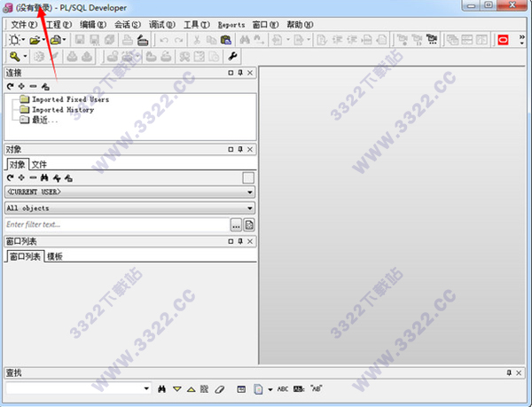Click the wrench Preferences icon

232,56
